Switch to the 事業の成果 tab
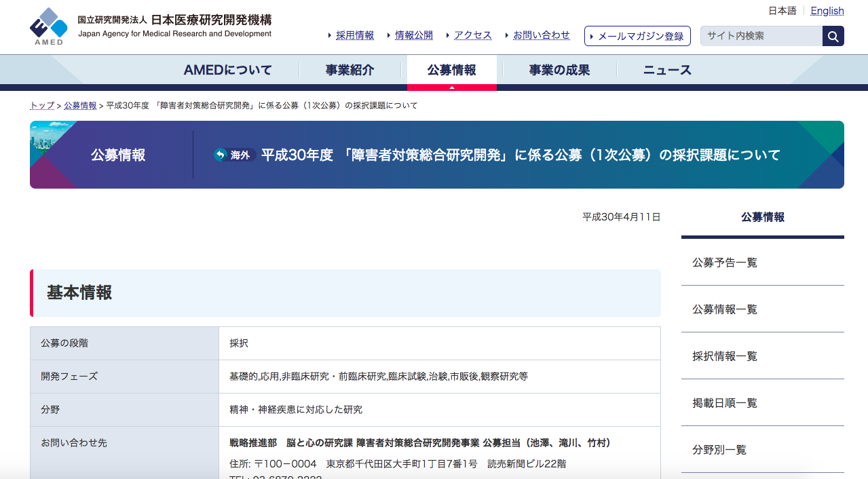 [559, 70]
